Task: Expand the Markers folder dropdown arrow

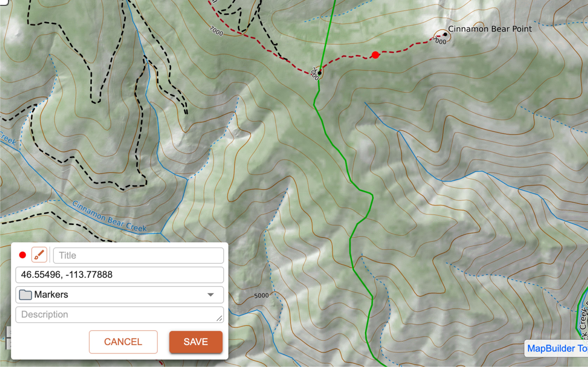Action: pos(211,295)
